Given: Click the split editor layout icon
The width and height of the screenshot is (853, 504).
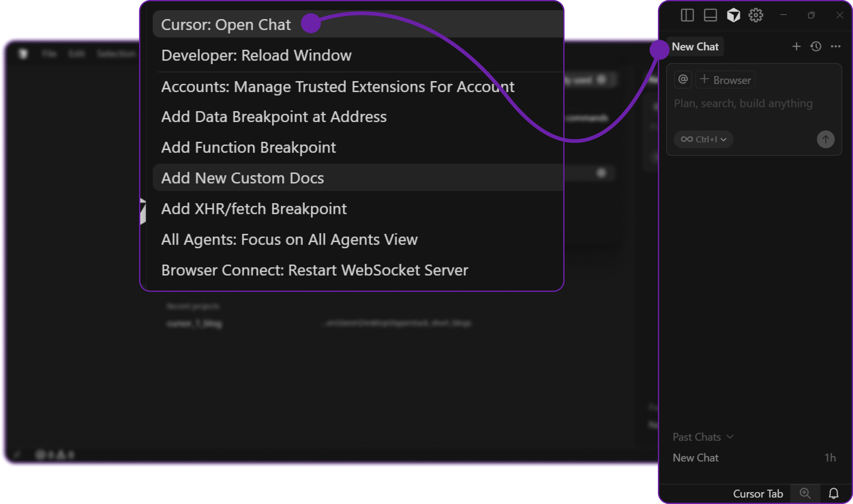Looking at the screenshot, I should point(687,15).
